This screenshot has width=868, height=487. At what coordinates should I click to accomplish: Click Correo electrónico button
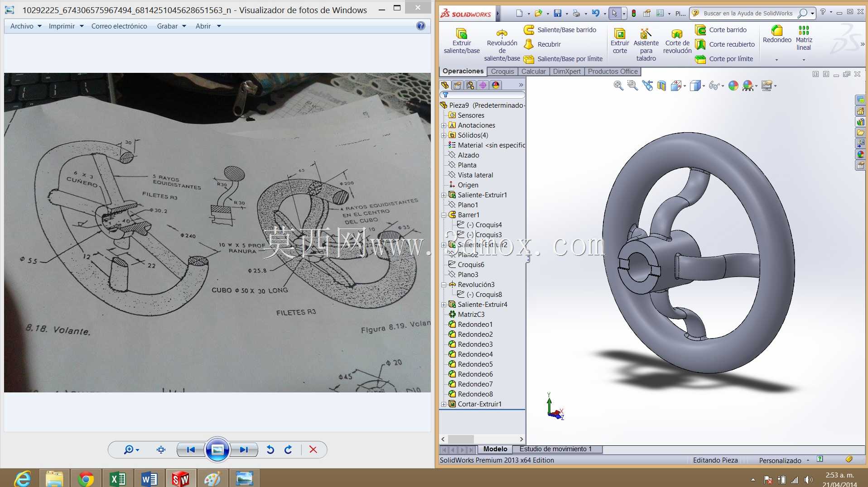pos(119,26)
